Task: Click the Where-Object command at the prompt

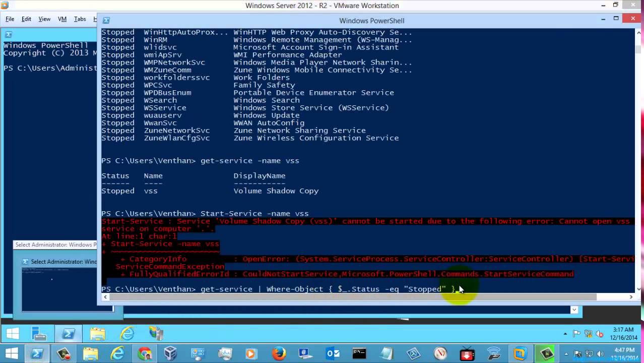Action: click(328, 289)
